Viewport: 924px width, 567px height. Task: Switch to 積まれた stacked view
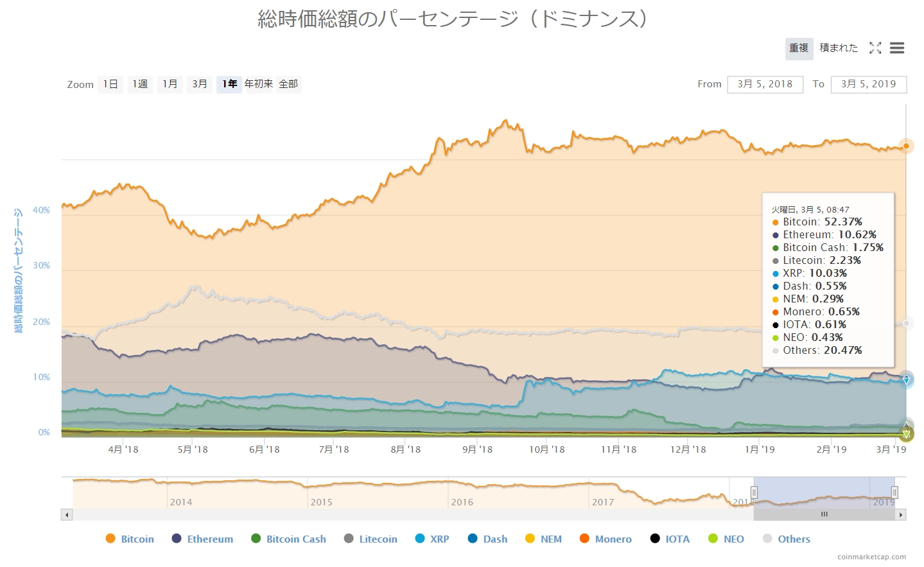tap(838, 48)
